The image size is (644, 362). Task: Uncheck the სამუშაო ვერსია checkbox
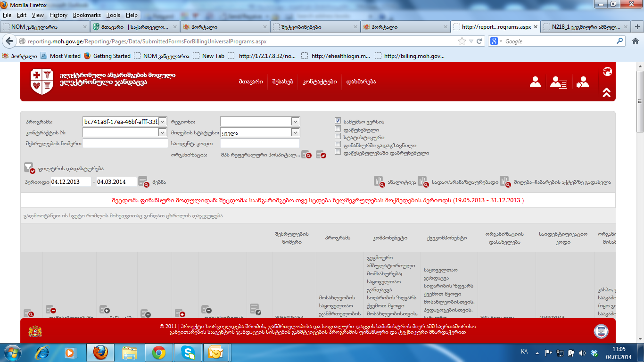point(338,121)
